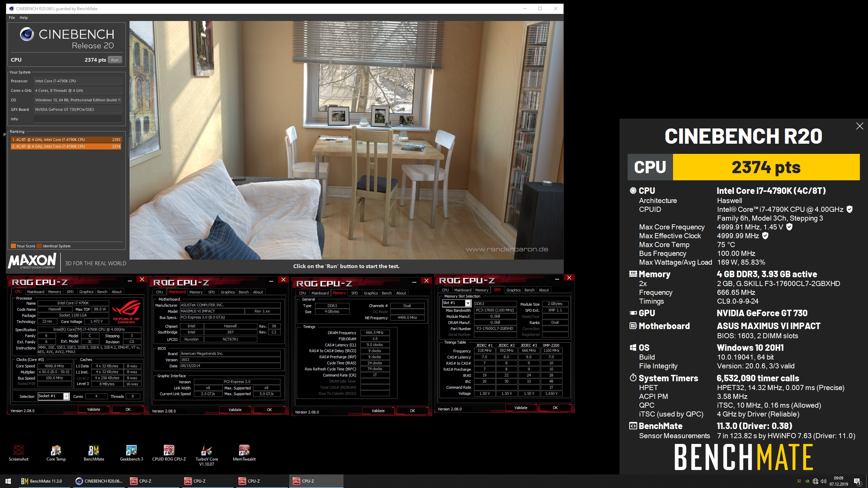Switch to CINEBENCH R20 taskbar item

(99, 481)
